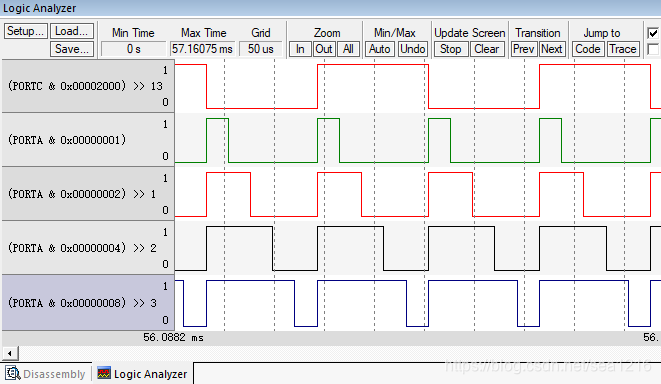Screen dimensions: 661x384
Task: Click the red PORTC bit 13 waveform
Action: 418,86
